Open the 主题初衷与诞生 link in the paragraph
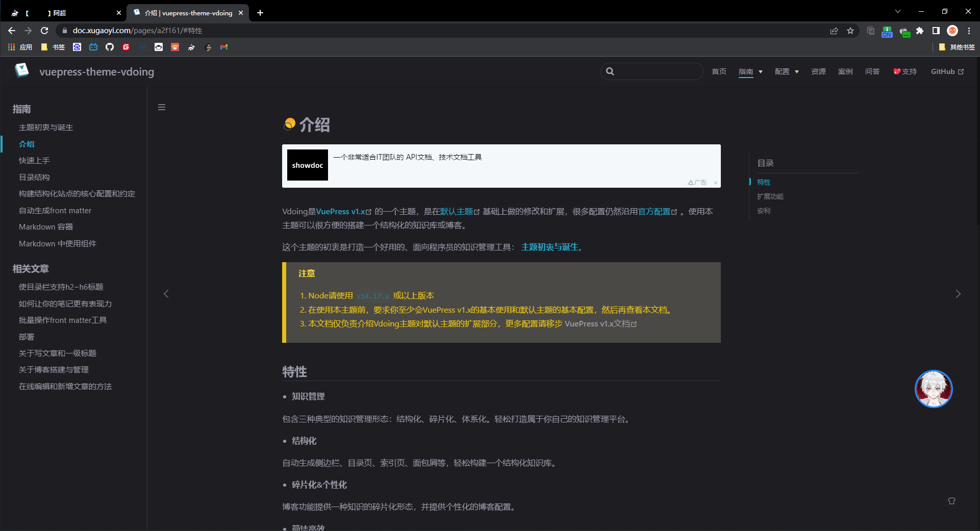The image size is (980, 531). [x=550, y=246]
